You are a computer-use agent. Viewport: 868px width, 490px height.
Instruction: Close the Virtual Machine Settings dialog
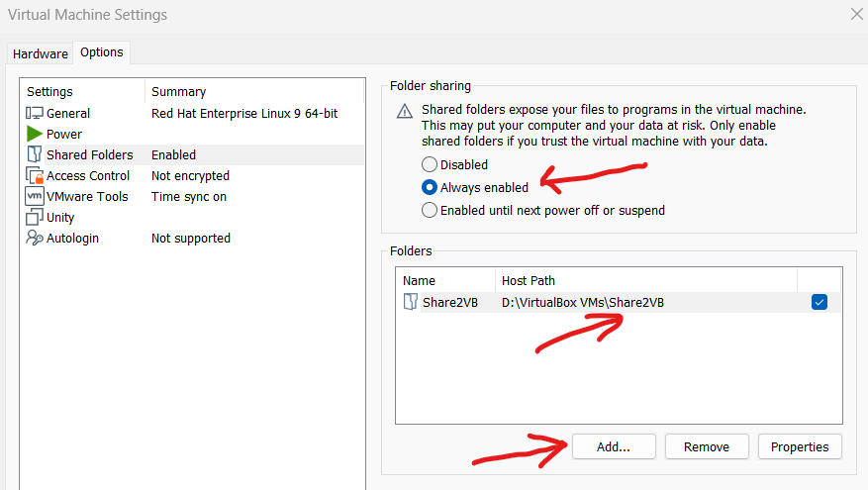[x=856, y=14]
